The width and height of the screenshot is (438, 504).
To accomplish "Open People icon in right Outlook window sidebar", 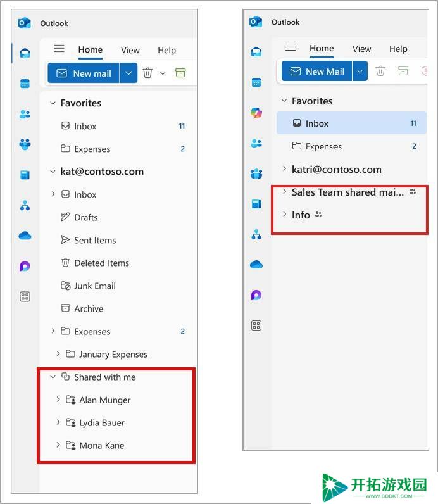I will click(x=256, y=143).
